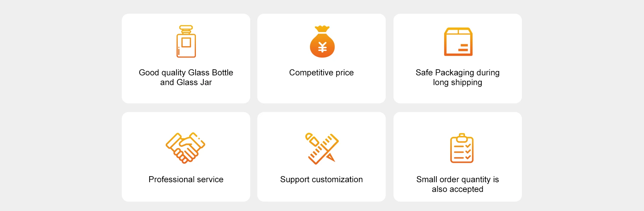Click the handshake icon

click(185, 148)
